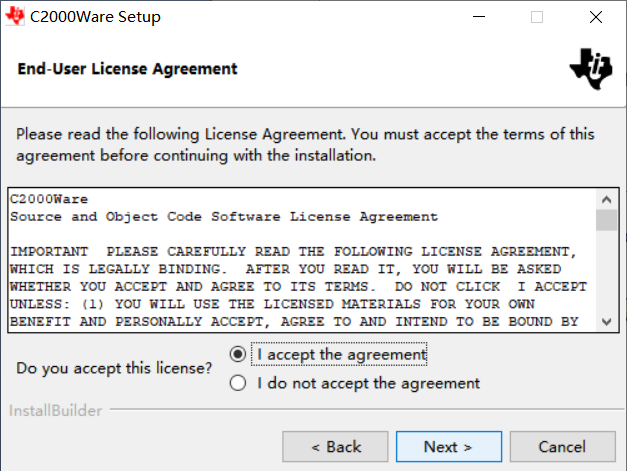627x471 pixels.
Task: Cancel the installation
Action: tap(562, 447)
